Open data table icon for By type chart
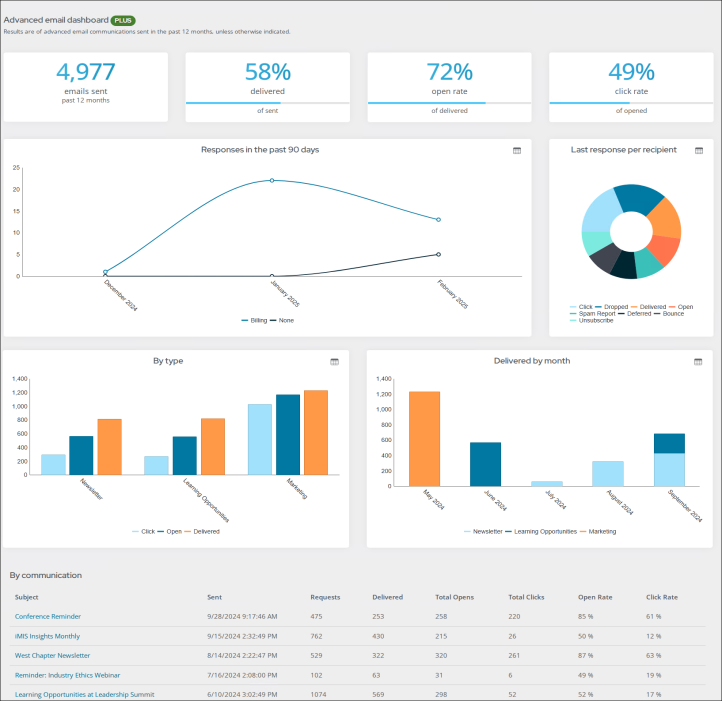722x701 pixels. tap(334, 362)
